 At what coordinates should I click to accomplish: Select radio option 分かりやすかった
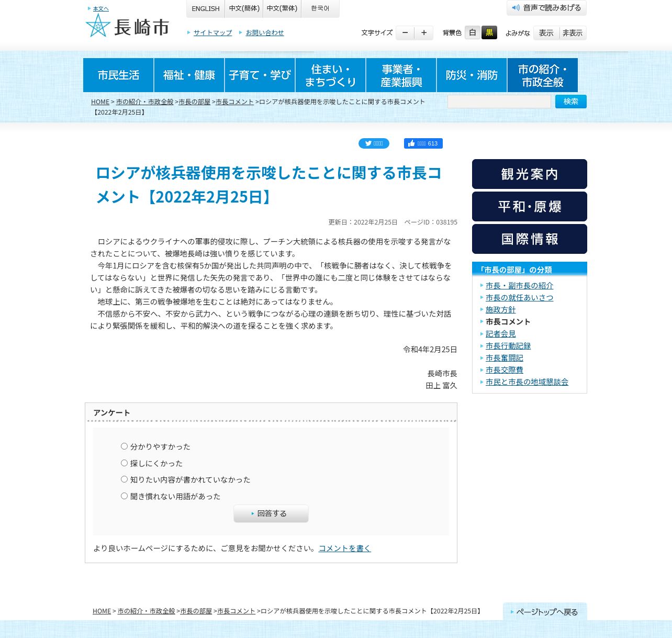[x=124, y=446]
